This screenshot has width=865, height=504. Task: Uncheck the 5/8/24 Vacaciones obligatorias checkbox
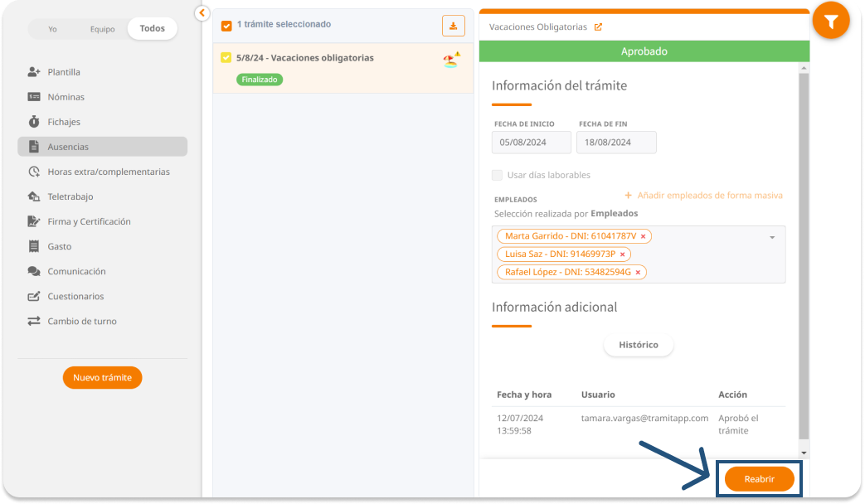pyautogui.click(x=226, y=58)
